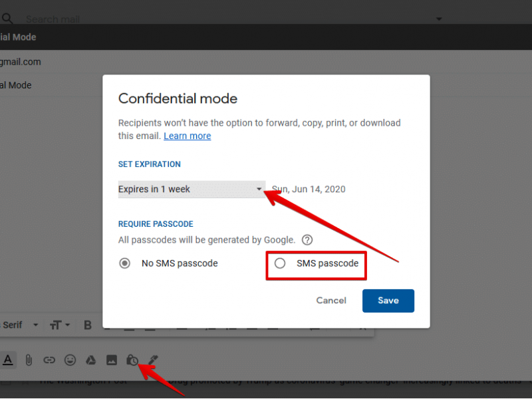Open the "Learn more" link
Image resolution: width=532 pixels, height=399 pixels.
click(x=188, y=136)
